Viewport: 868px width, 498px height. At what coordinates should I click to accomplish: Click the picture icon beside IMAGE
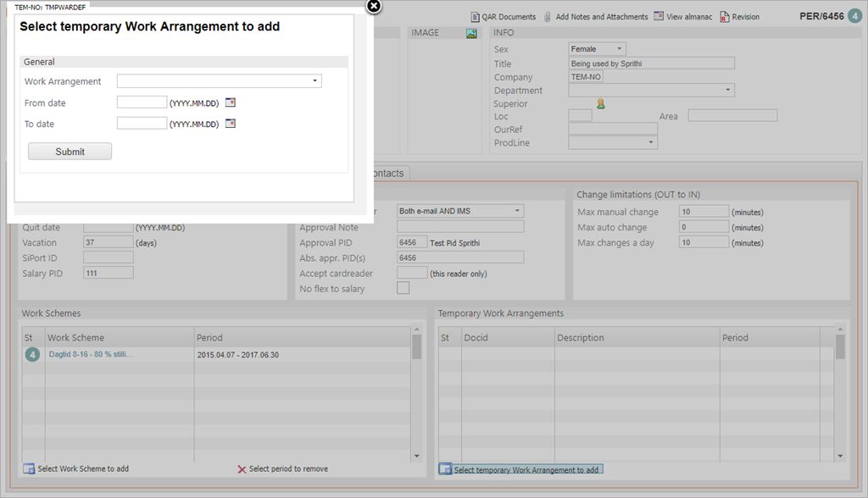[x=471, y=33]
